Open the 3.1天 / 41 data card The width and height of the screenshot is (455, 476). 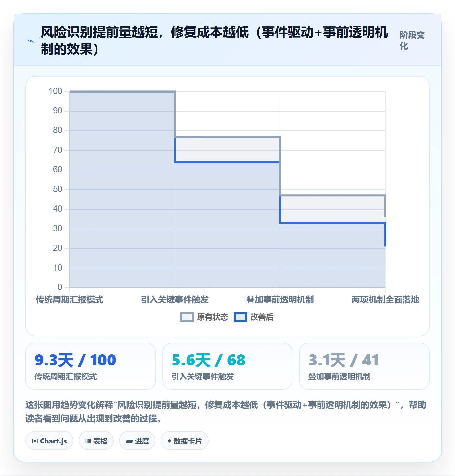point(364,366)
